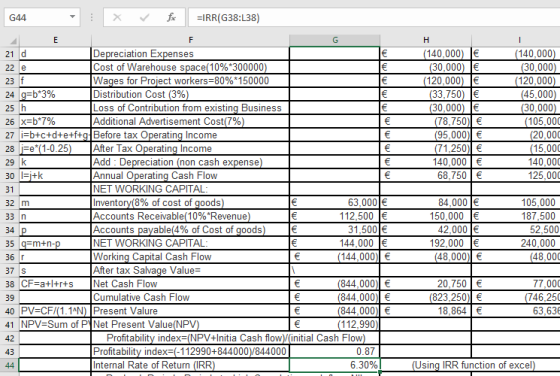The width and height of the screenshot is (560, 376).
Task: Click 'Present Value' label cell
Action: [190, 311]
